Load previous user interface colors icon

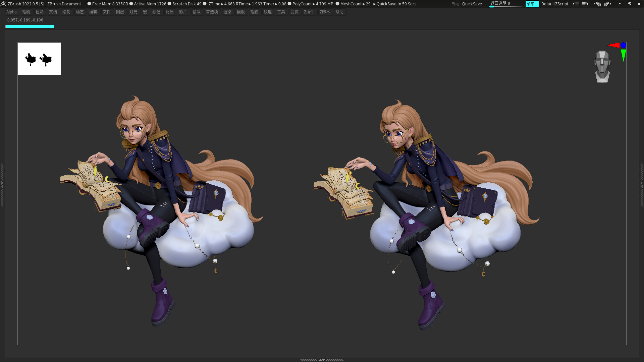click(x=576, y=4)
